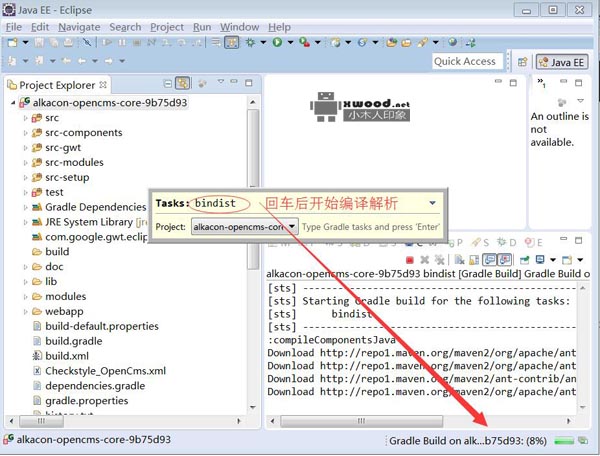Click the Debug bug icon in toolbar
This screenshot has width=600, height=456.
250,42
